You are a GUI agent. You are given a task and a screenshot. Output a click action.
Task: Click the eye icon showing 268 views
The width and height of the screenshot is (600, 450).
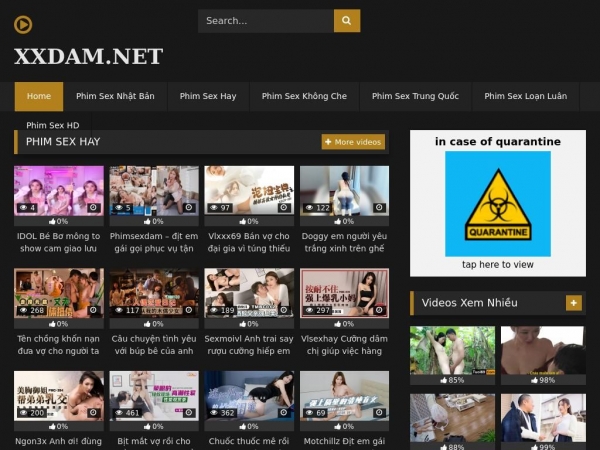(24, 310)
